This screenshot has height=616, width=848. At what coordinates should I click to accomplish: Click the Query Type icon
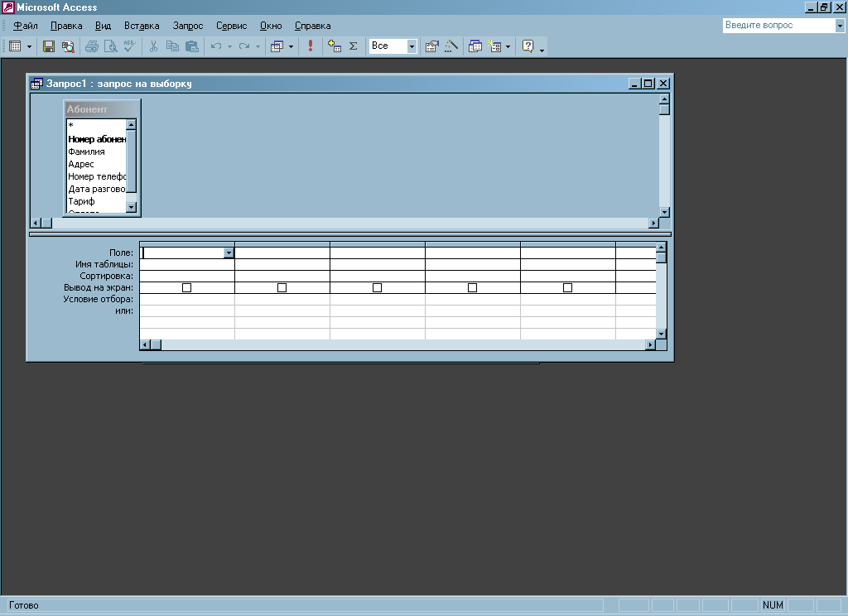coord(277,46)
